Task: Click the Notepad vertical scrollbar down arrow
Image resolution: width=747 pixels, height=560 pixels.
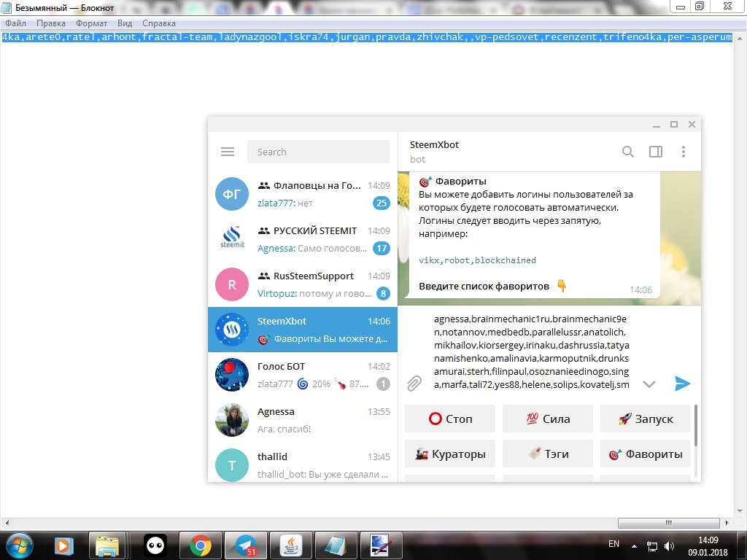Action: [740, 510]
